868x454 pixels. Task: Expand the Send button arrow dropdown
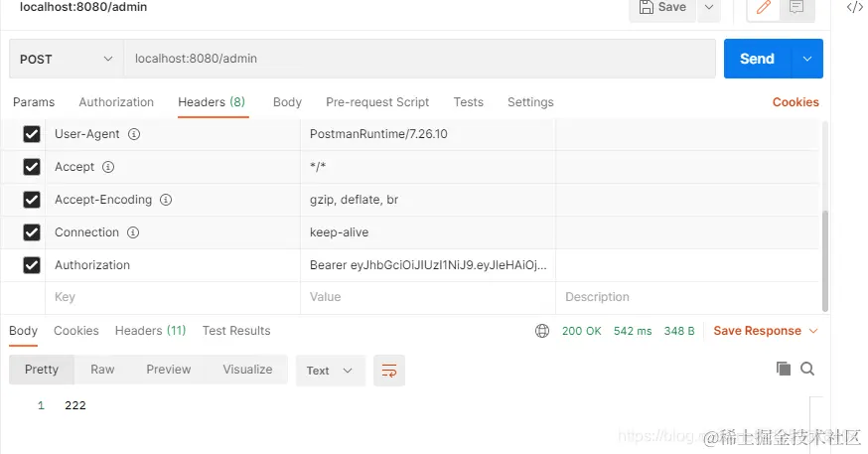(x=805, y=59)
